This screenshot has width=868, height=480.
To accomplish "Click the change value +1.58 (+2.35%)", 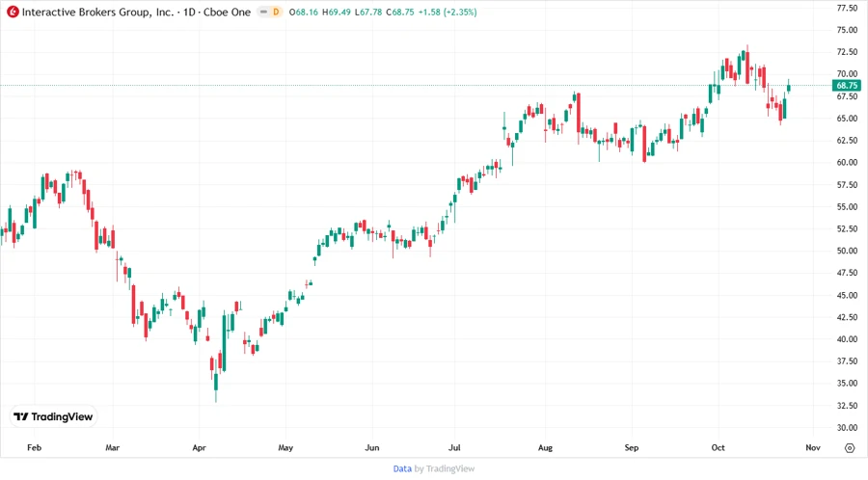I will [448, 12].
